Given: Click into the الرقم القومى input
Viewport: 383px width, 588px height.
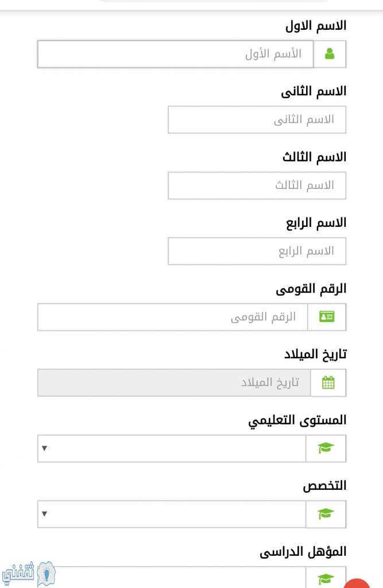Looking at the screenshot, I should (x=173, y=317).
